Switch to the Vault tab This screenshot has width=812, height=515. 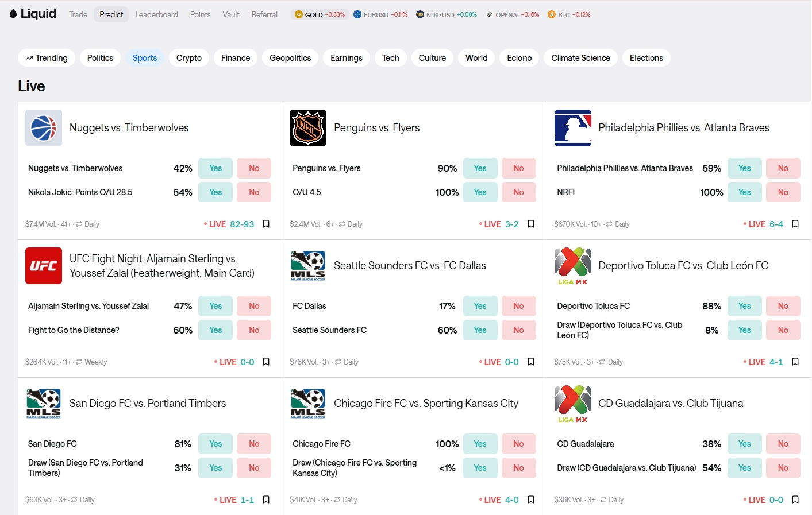(231, 14)
